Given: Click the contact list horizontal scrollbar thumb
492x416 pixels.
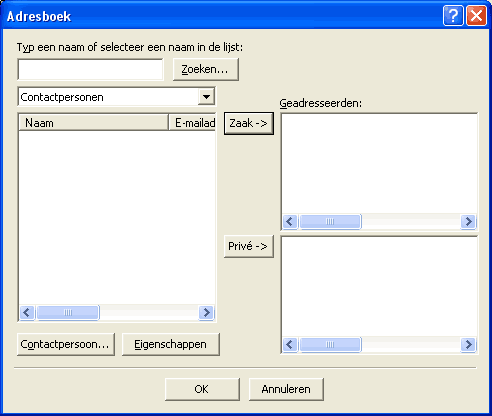Looking at the screenshot, I should tap(68, 312).
